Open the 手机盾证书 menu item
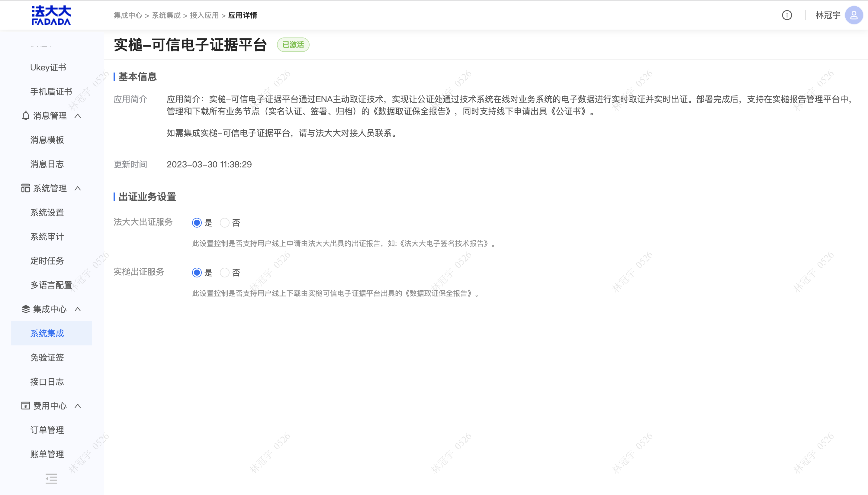This screenshot has height=495, width=868. (51, 92)
